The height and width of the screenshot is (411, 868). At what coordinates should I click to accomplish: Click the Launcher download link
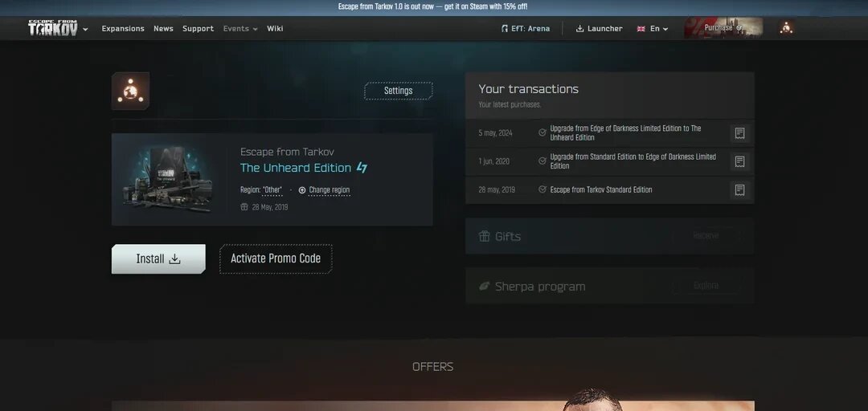[x=599, y=29]
